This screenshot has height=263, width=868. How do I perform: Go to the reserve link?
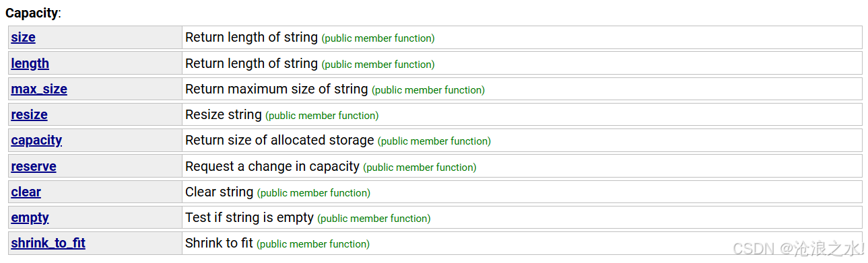coord(34,166)
